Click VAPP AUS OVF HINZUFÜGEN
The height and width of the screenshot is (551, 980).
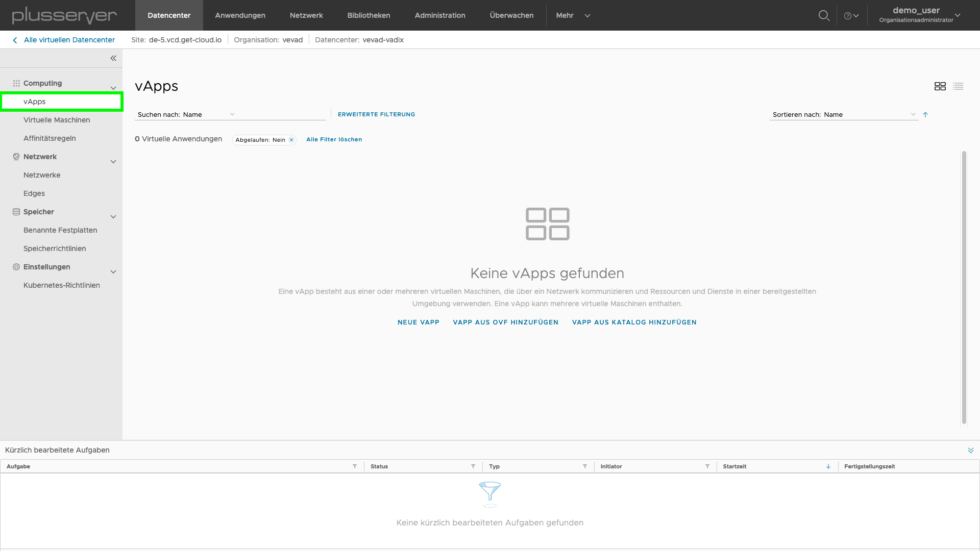tap(505, 322)
